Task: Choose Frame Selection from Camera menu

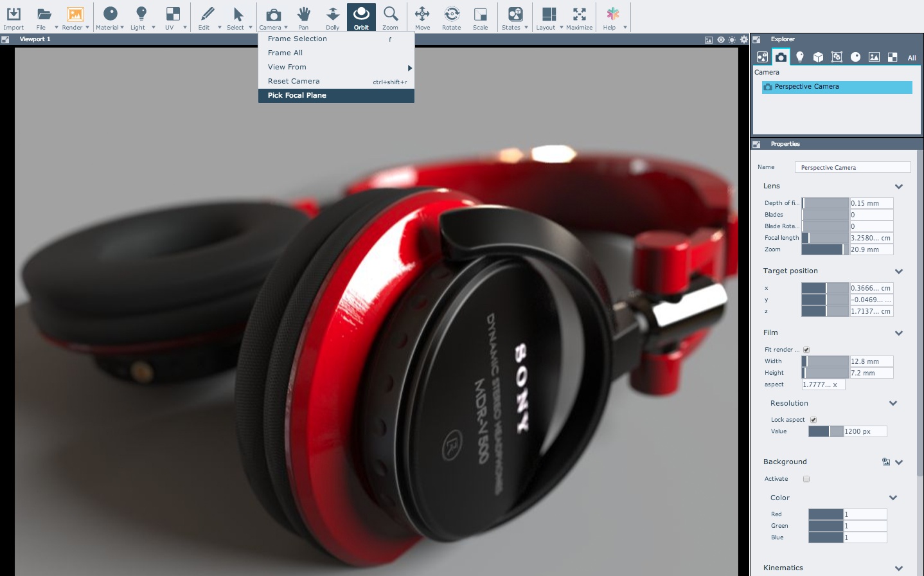Action: pyautogui.click(x=336, y=39)
